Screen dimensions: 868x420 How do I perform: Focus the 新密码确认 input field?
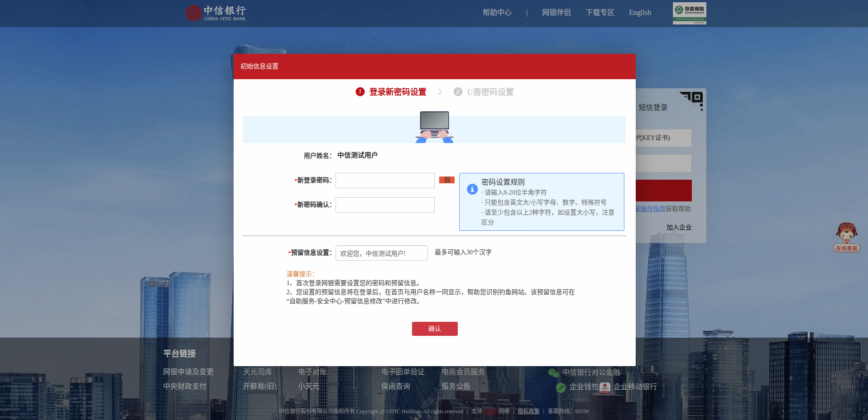click(x=385, y=205)
